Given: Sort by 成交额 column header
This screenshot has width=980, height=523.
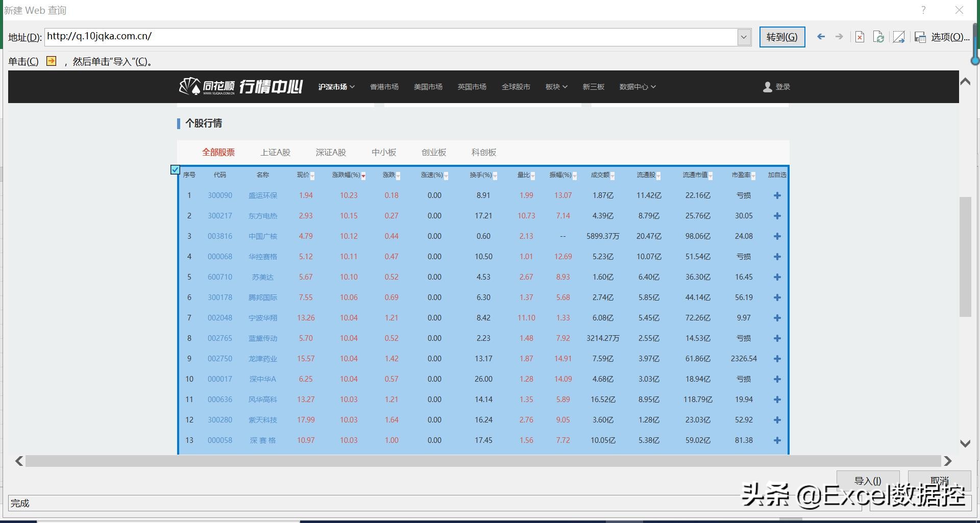Looking at the screenshot, I should pyautogui.click(x=603, y=175).
